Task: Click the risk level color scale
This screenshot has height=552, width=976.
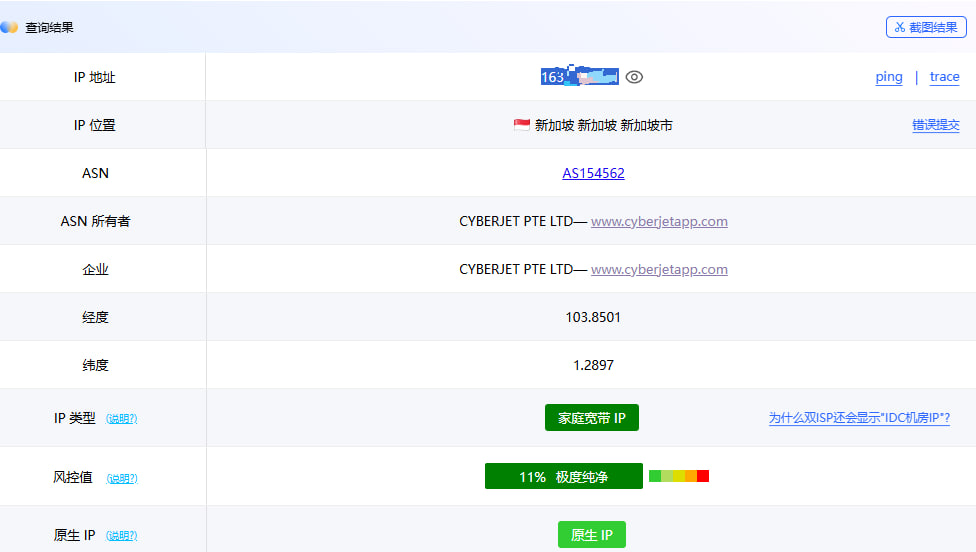Action: click(678, 476)
